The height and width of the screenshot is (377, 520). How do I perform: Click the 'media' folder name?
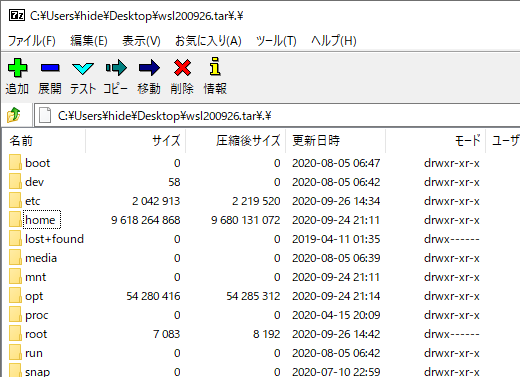coord(41,258)
